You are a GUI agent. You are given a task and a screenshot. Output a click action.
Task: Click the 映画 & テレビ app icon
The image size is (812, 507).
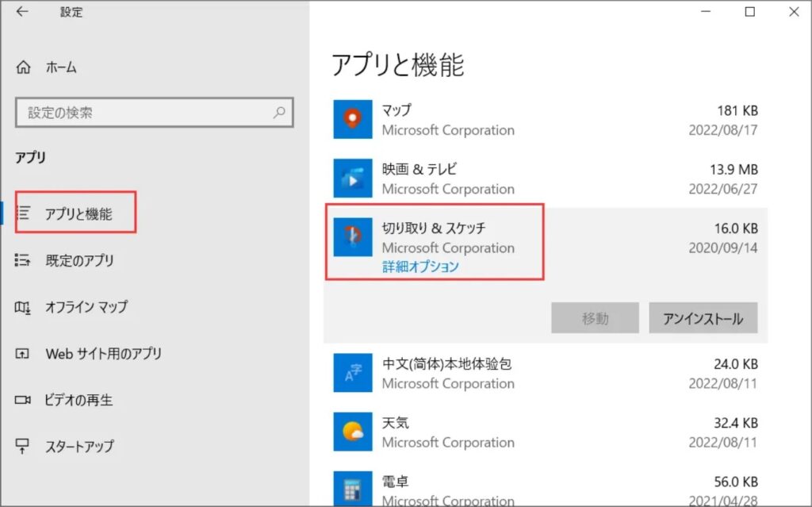click(353, 178)
